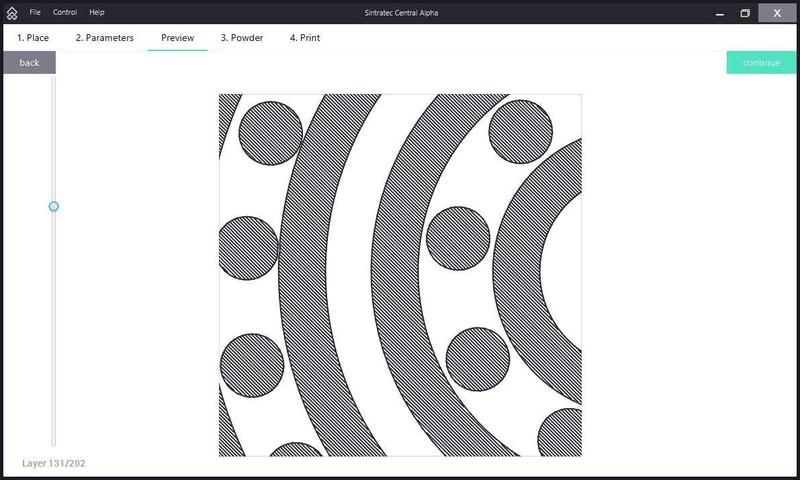This screenshot has width=800, height=480.
Task: Open the Help menu
Action: [x=97, y=12]
